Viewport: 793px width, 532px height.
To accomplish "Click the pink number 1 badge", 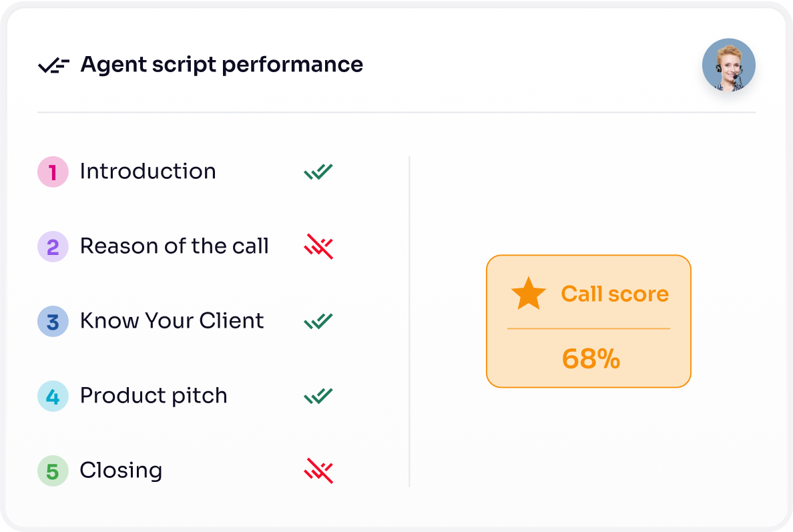I will 53,172.
